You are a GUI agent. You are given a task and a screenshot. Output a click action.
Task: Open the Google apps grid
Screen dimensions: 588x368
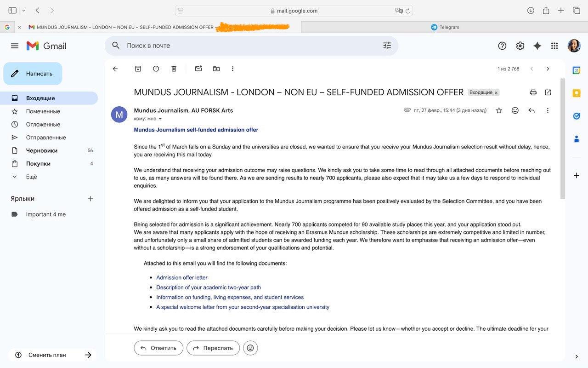point(554,46)
